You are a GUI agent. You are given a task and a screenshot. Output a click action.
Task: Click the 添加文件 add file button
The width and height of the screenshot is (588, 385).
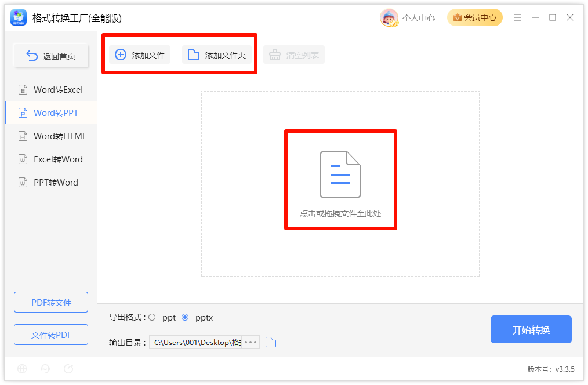pyautogui.click(x=140, y=55)
